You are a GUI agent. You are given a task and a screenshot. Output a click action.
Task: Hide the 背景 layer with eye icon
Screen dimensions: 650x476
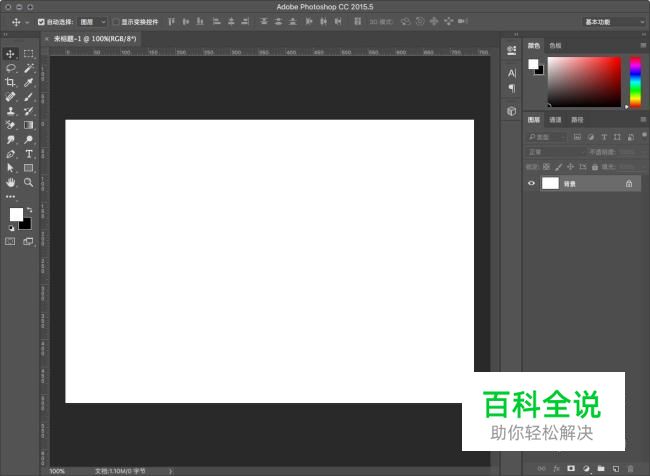532,184
